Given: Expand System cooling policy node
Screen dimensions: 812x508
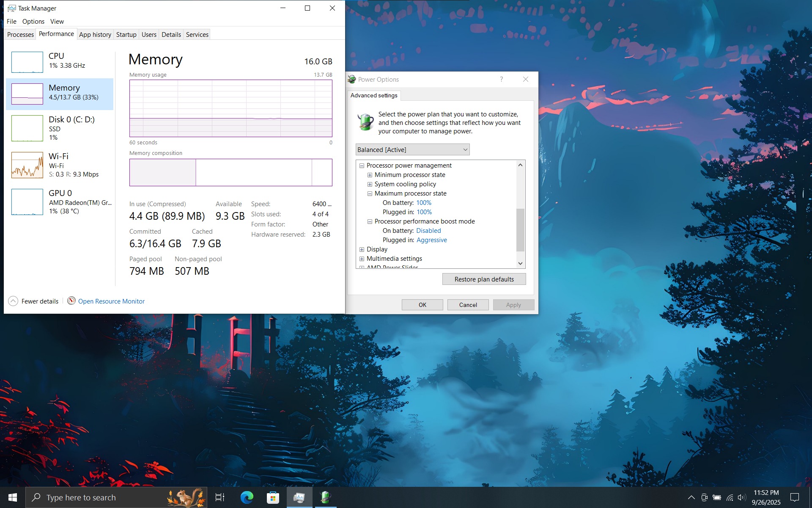Looking at the screenshot, I should [x=370, y=184].
